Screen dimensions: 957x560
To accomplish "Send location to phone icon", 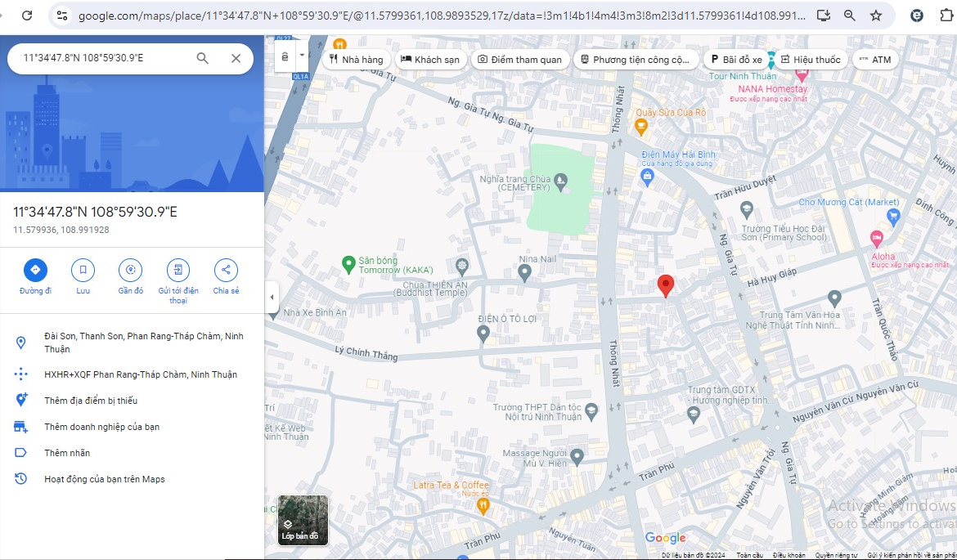I will tap(178, 270).
